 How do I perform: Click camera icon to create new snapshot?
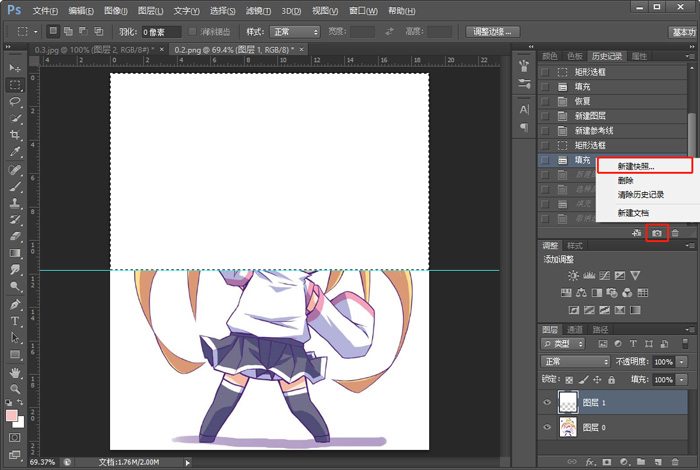coord(657,233)
